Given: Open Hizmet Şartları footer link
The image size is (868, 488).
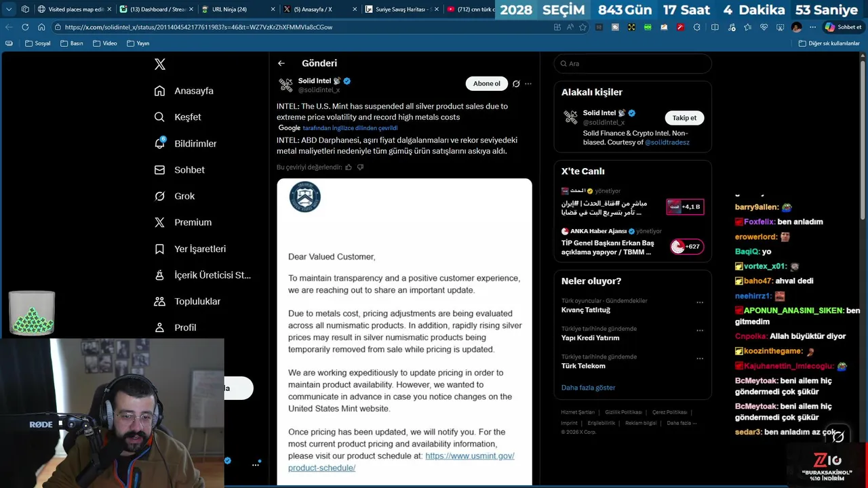Looking at the screenshot, I should click(x=578, y=412).
